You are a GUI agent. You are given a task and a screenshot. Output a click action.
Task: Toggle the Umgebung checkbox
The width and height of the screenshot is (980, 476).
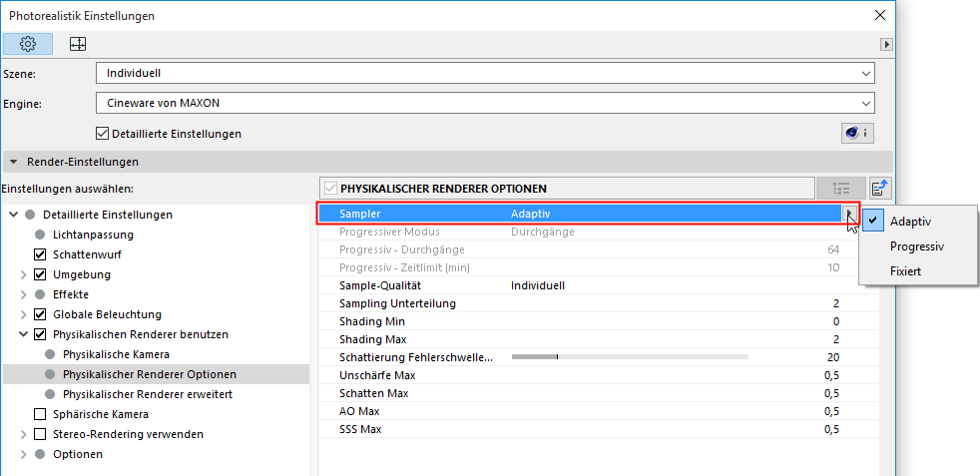point(40,274)
